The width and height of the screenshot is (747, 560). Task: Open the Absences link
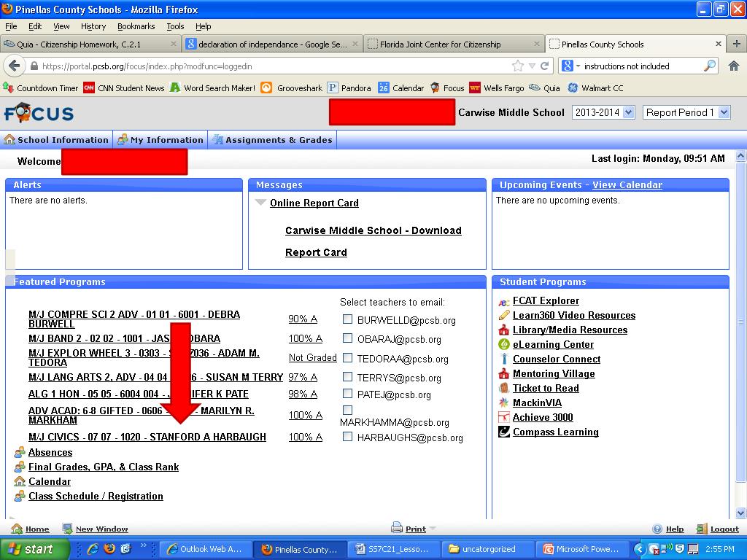click(x=50, y=452)
